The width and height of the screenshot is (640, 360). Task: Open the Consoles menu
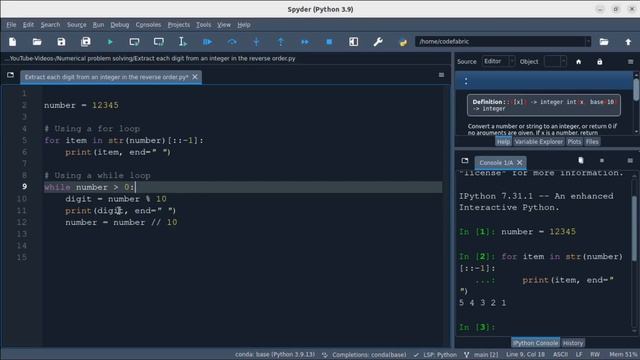point(148,25)
